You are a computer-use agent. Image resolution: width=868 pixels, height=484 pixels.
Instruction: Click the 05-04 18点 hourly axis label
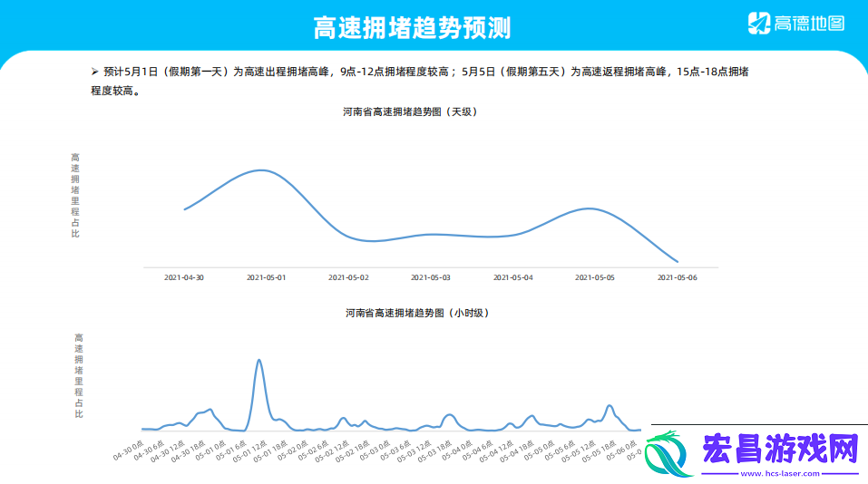(x=518, y=450)
